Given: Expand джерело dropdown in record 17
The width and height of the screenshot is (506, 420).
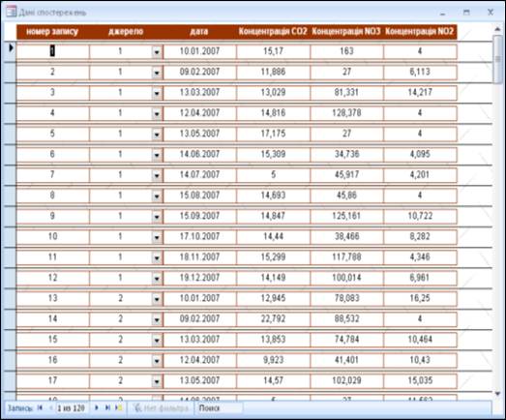Looking at the screenshot, I should tap(157, 381).
